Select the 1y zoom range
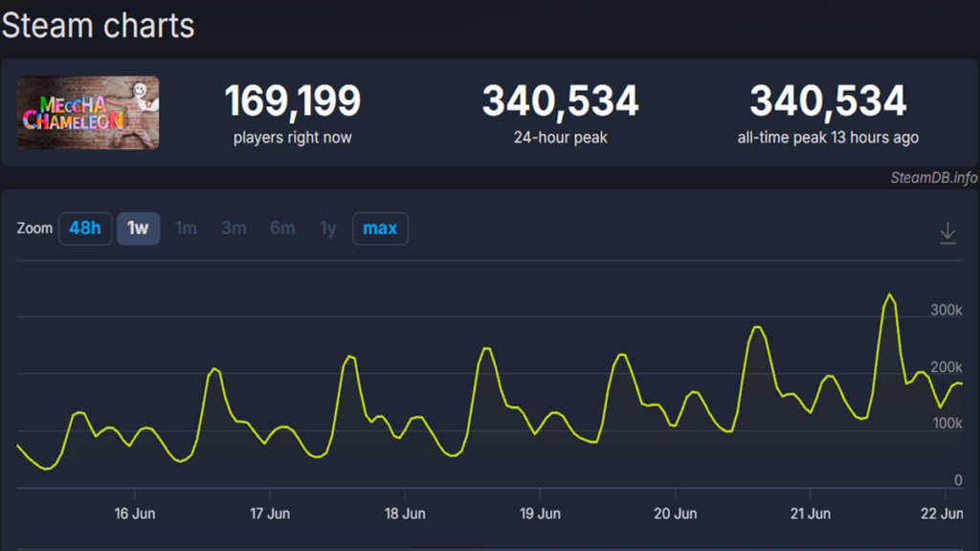This screenshot has width=980, height=551. [328, 229]
